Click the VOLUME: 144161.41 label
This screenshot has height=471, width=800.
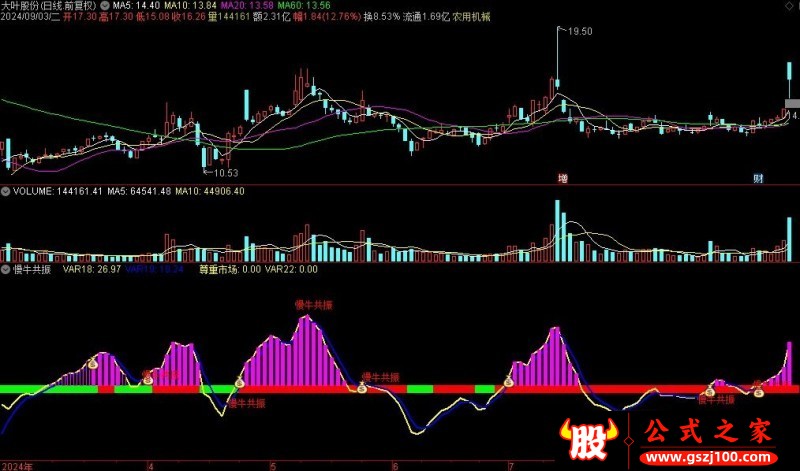58,192
